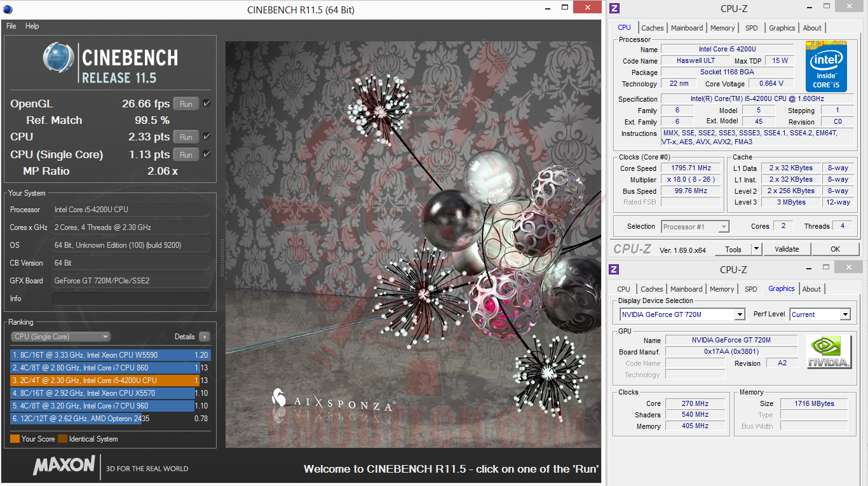Expand the Tools dropdown arrow in CPU-Z
This screenshot has width=868, height=486.
(x=756, y=249)
